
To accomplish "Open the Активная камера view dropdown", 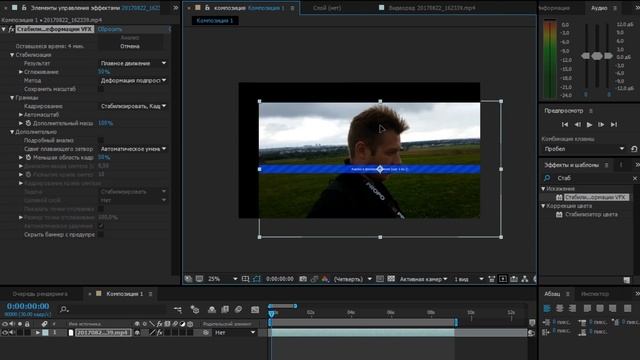I will tap(423, 279).
